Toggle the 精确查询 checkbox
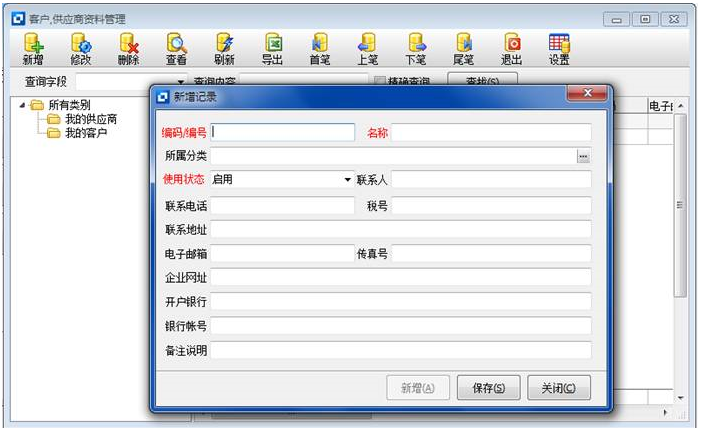 pyautogui.click(x=380, y=81)
